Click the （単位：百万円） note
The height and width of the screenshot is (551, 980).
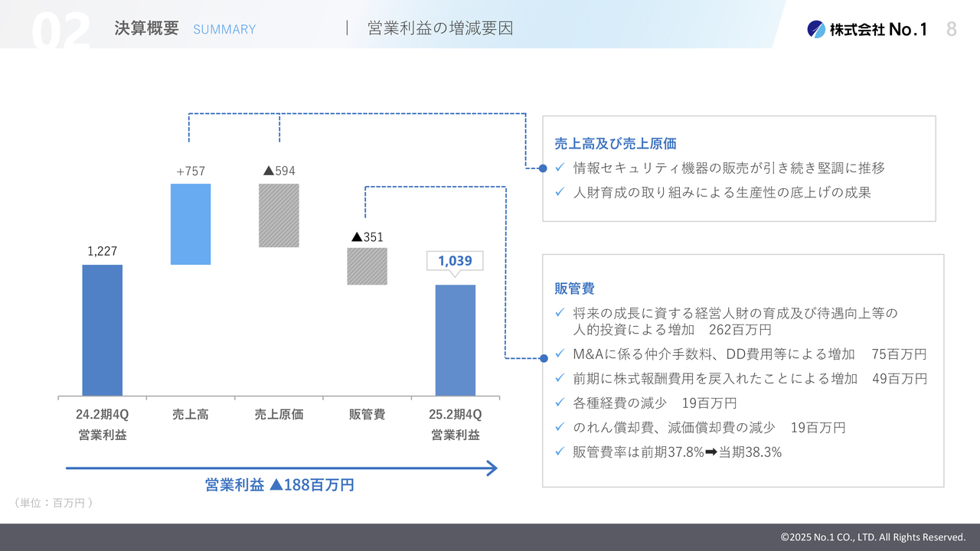53,503
